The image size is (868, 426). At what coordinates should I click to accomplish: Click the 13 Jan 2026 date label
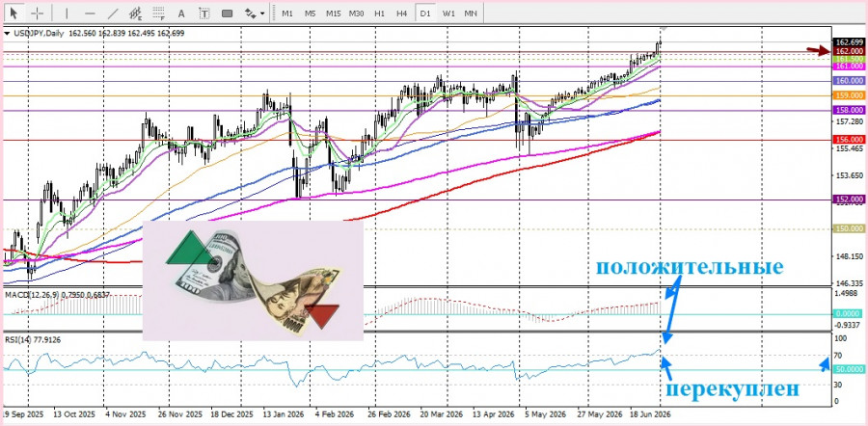coord(282,413)
